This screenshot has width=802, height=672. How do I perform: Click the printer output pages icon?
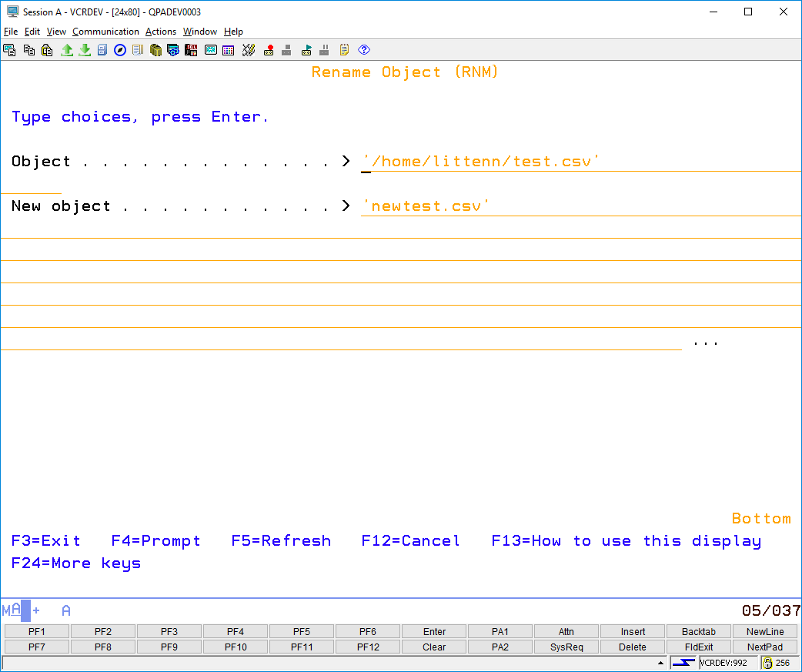[138, 50]
